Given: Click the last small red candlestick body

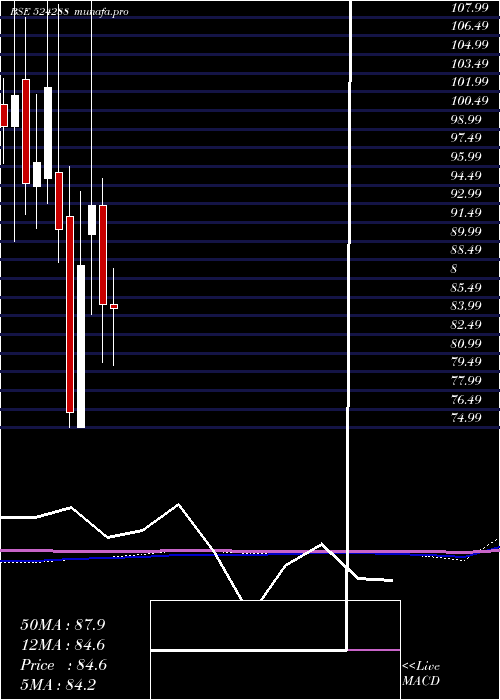Looking at the screenshot, I should pyautogui.click(x=114, y=306).
